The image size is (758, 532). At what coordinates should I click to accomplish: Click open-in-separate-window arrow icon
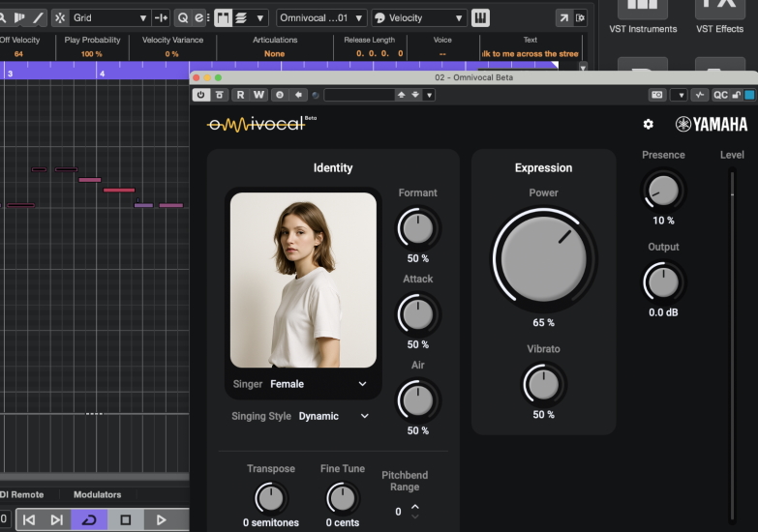[x=563, y=18]
